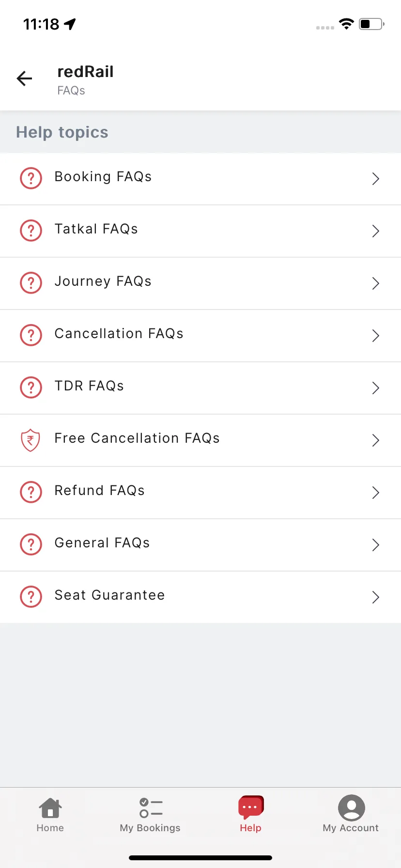The height and width of the screenshot is (868, 401).
Task: Click question mark icon beside TDR FAQs
Action: tap(31, 387)
